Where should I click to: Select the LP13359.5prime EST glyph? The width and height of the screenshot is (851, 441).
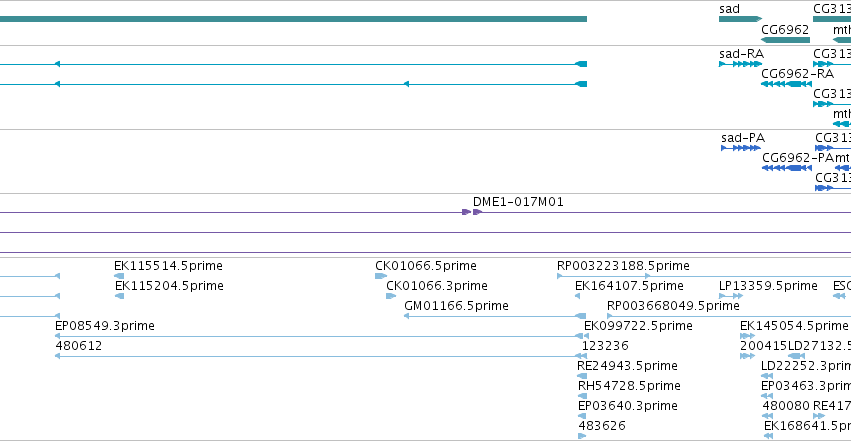point(731,296)
